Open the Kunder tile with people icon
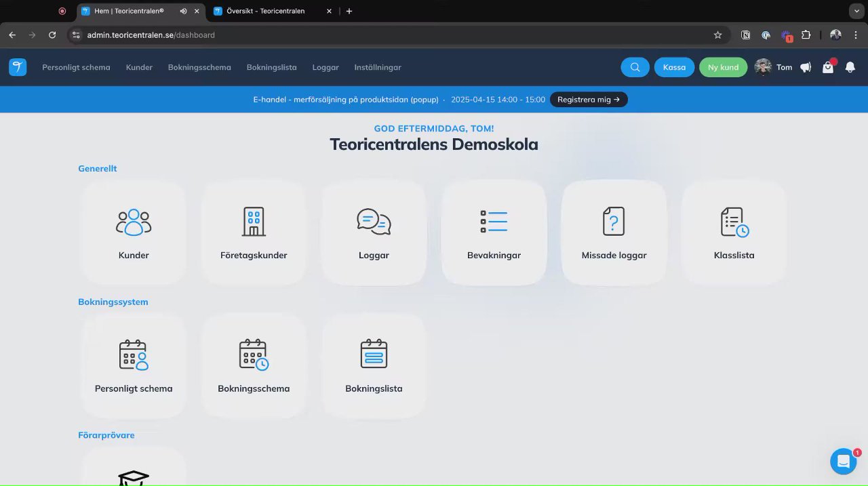The width and height of the screenshot is (868, 486). click(134, 232)
